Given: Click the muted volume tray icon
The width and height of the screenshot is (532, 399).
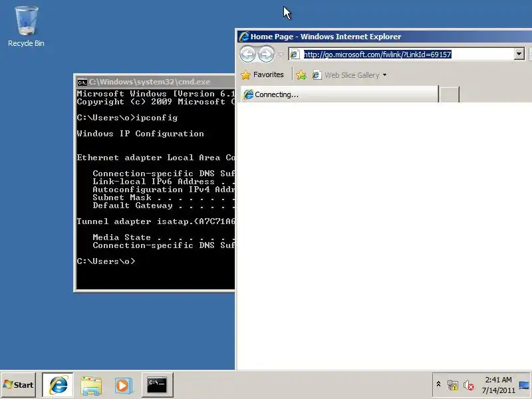Looking at the screenshot, I should tap(469, 385).
